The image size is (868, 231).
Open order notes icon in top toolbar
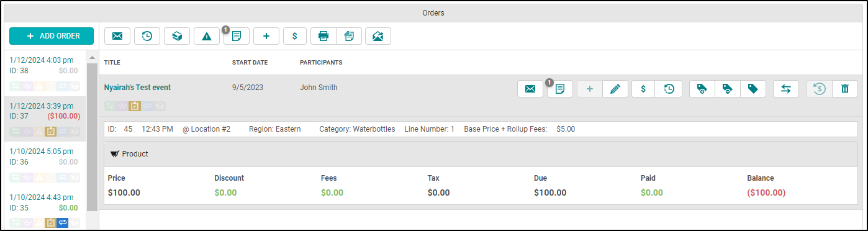pyautogui.click(x=237, y=36)
